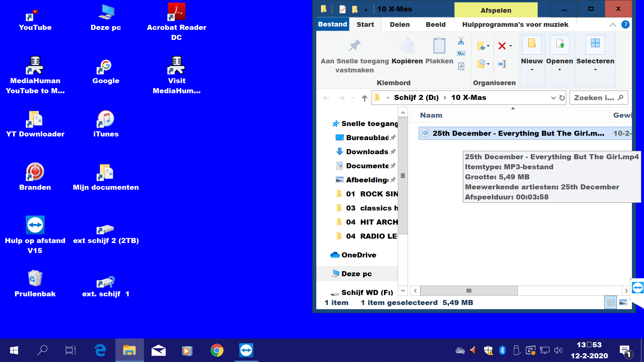Switch to details view icon
The image size is (644, 362).
(611, 303)
